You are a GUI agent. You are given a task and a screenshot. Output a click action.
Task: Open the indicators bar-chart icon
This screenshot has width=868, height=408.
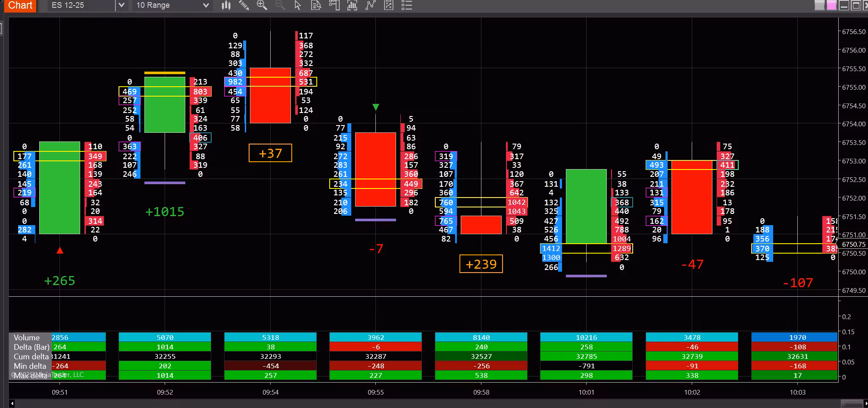[352, 5]
